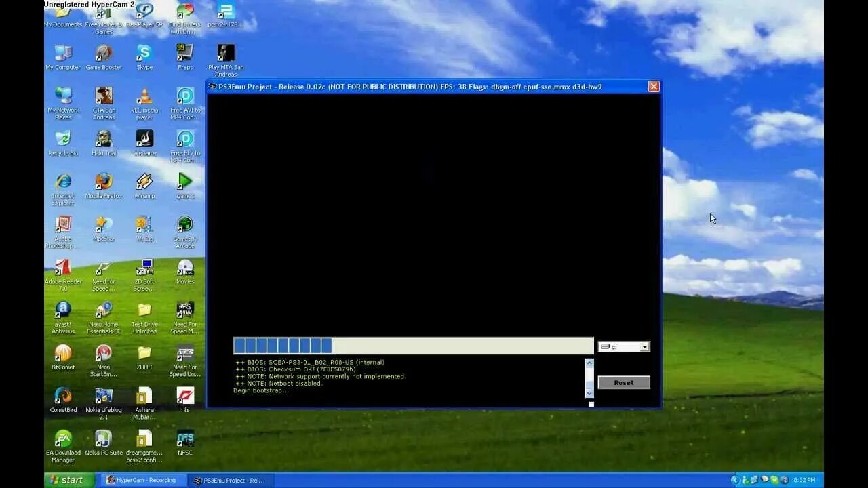Select the Nokia Lifeblog 2.1 icon
868x488 pixels.
104,403
